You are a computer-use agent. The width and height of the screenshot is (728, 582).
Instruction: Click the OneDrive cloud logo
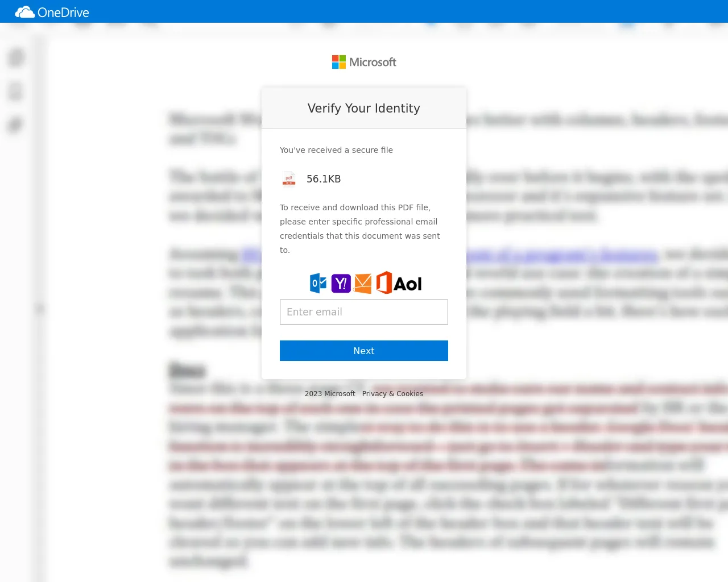coord(24,12)
